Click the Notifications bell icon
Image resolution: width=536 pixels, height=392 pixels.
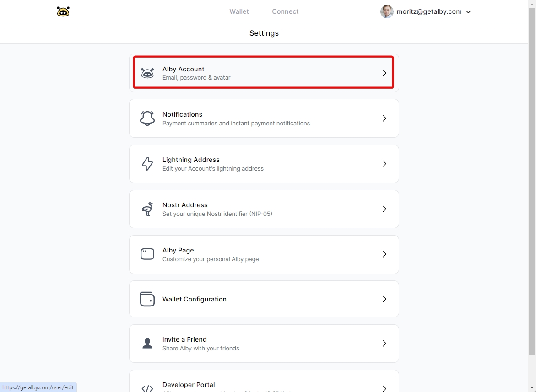click(147, 118)
